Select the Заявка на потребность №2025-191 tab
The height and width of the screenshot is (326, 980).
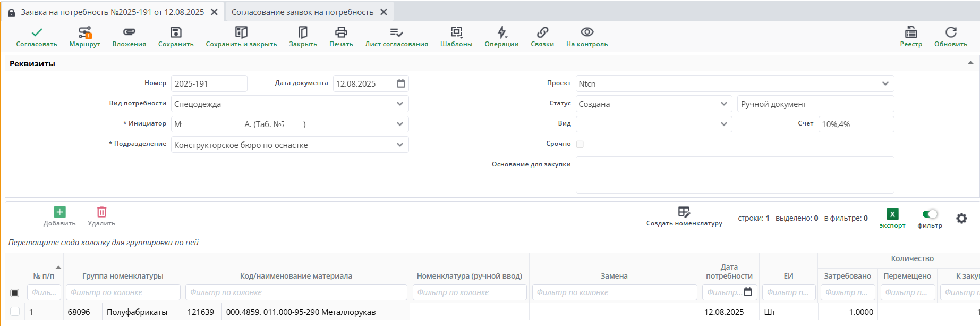(x=112, y=12)
